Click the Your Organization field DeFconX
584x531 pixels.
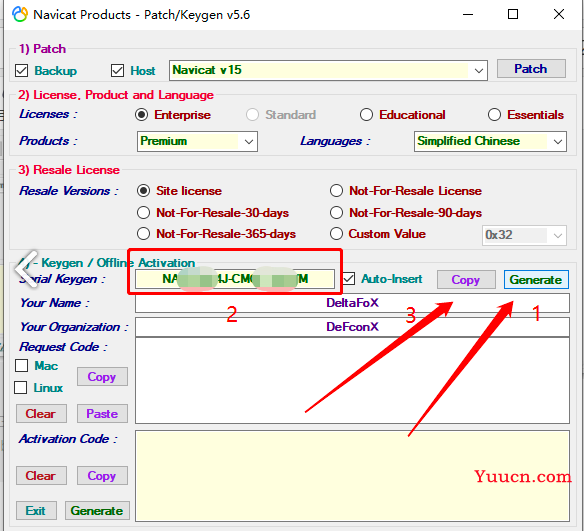[352, 327]
